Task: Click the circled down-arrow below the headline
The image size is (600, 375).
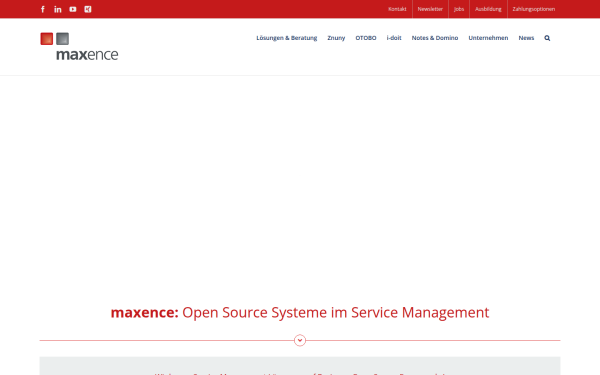Action: tap(300, 340)
